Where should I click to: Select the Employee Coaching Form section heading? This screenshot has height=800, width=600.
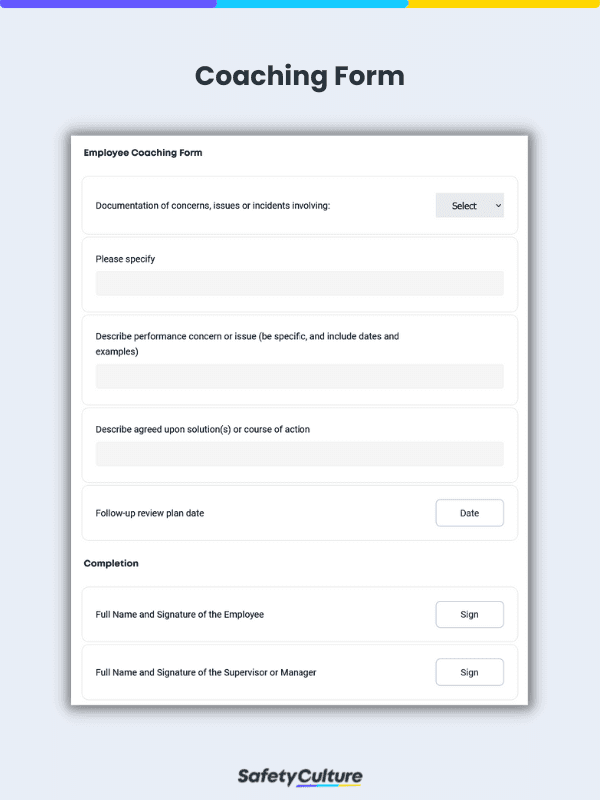[143, 153]
